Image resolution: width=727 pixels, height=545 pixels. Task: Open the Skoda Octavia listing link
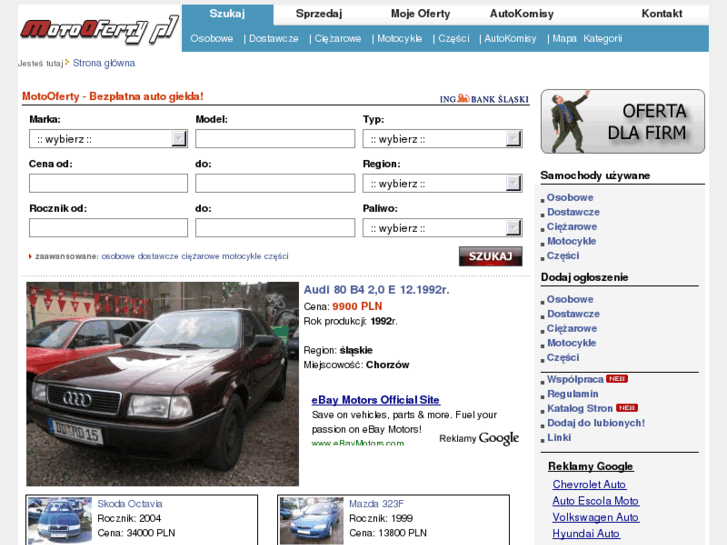(x=130, y=504)
